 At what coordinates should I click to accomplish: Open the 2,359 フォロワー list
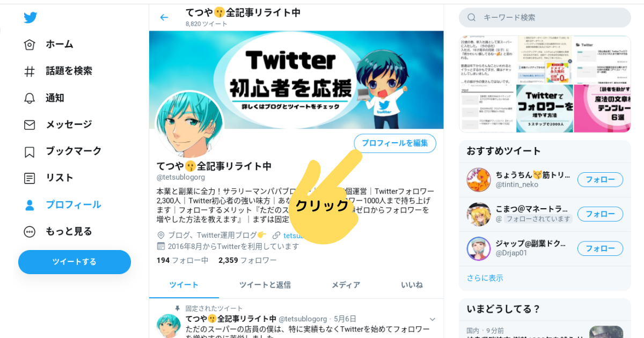pyautogui.click(x=247, y=260)
